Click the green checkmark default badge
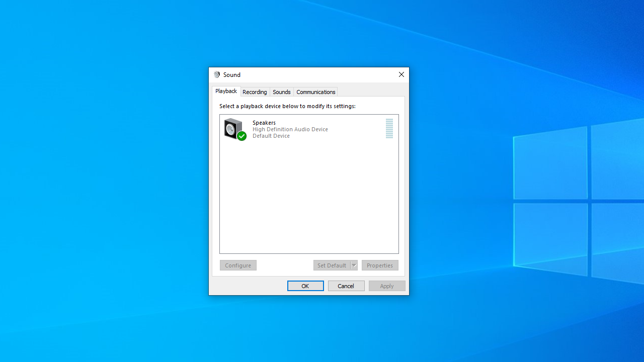This screenshot has height=362, width=644. (x=242, y=136)
